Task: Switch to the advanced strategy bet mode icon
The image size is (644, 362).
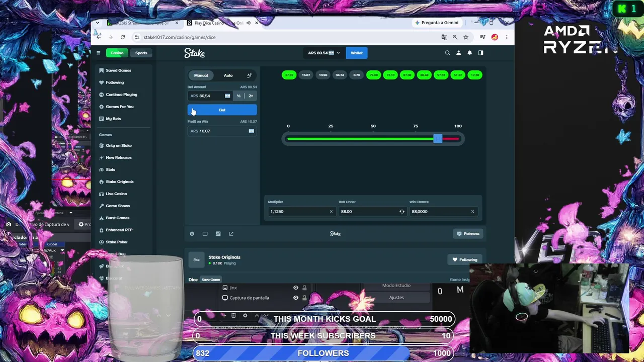Action: (x=249, y=75)
